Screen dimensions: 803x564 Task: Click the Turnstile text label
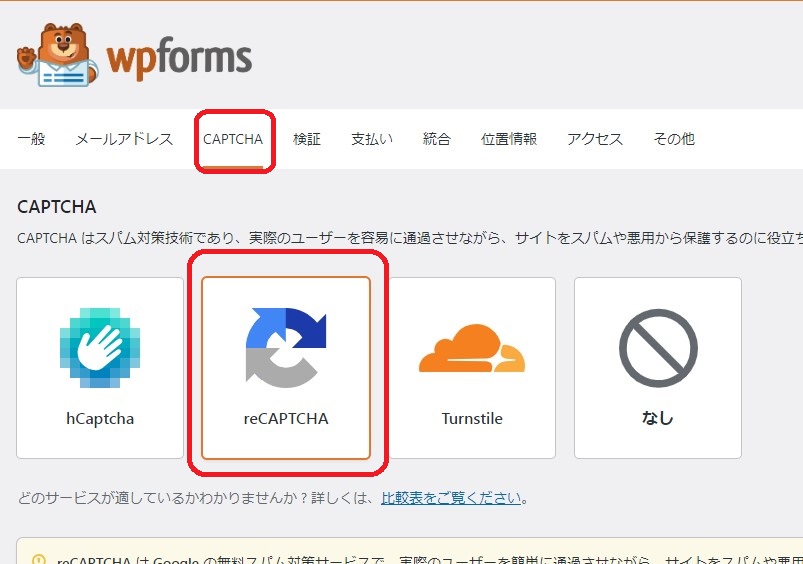[x=472, y=419]
